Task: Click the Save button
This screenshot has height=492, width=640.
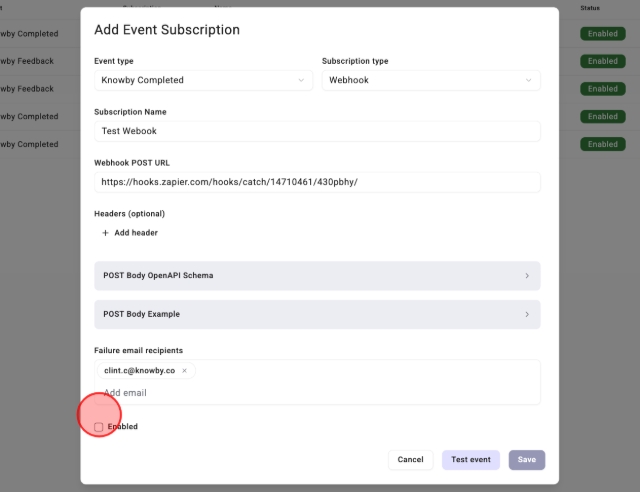Action: pyautogui.click(x=527, y=460)
